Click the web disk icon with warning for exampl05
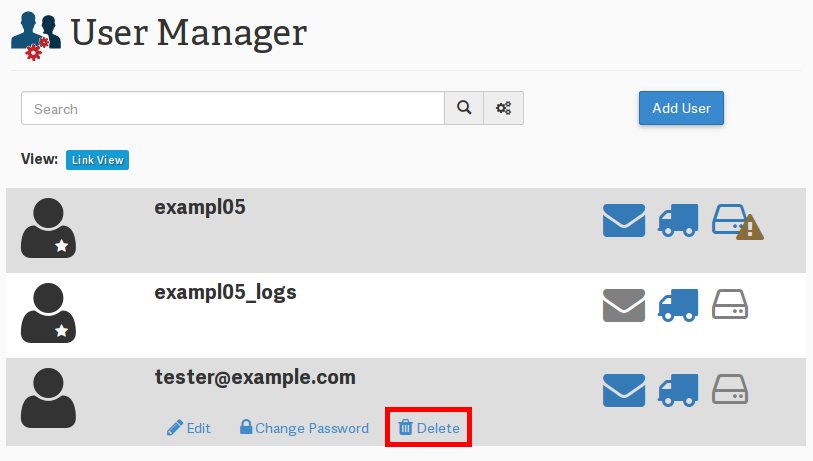This screenshot has width=813, height=461. click(x=736, y=221)
